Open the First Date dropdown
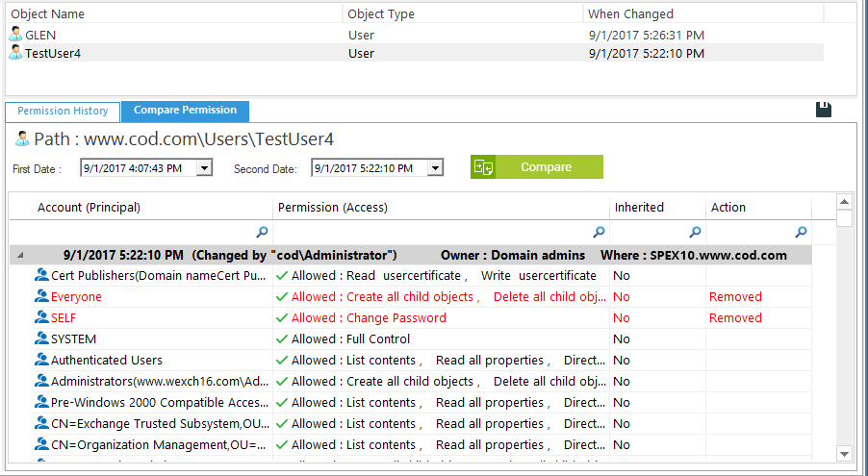 [x=204, y=167]
